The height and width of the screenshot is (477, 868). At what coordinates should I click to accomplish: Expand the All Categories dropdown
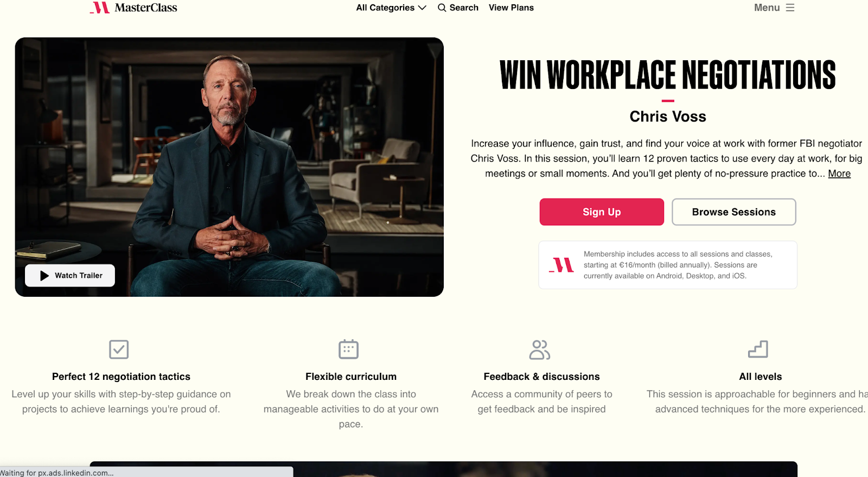pyautogui.click(x=391, y=8)
